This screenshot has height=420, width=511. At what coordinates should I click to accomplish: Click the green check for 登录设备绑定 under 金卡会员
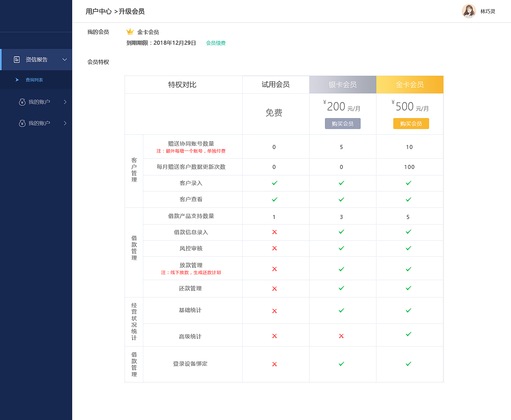[x=408, y=364]
